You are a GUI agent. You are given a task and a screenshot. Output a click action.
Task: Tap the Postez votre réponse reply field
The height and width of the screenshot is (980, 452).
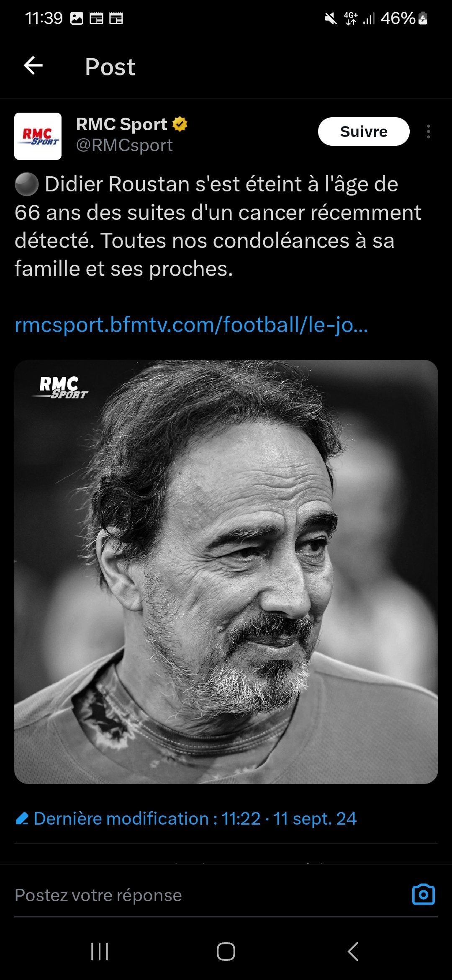209,895
